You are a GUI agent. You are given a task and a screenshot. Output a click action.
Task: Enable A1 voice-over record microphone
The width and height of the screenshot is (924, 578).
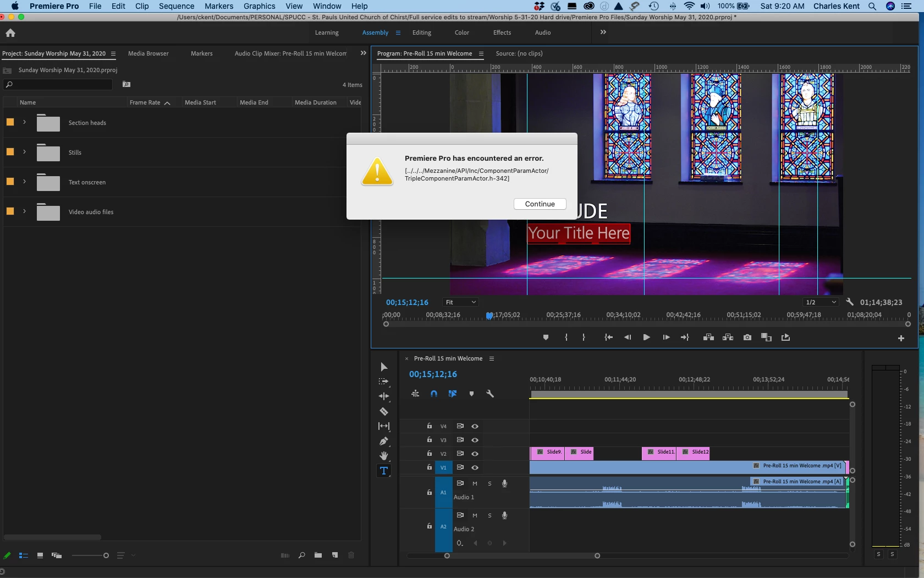[x=504, y=483]
